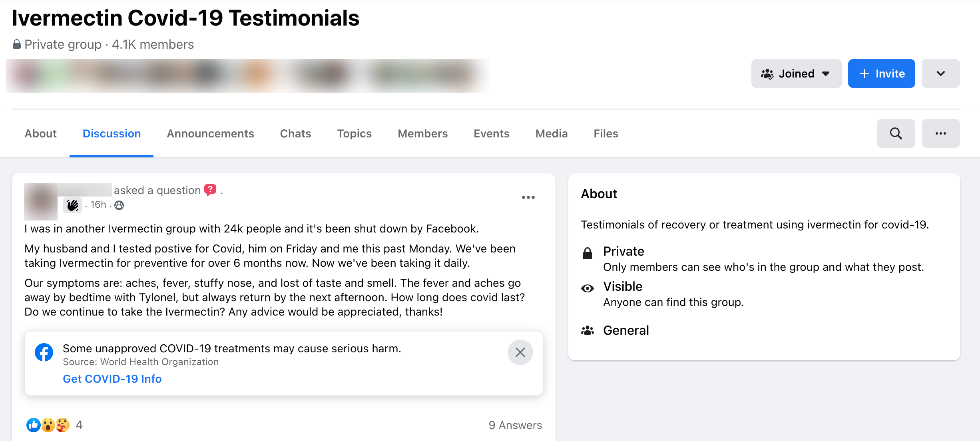
Task: Dismiss the WHO treatment warning
Action: (x=520, y=352)
